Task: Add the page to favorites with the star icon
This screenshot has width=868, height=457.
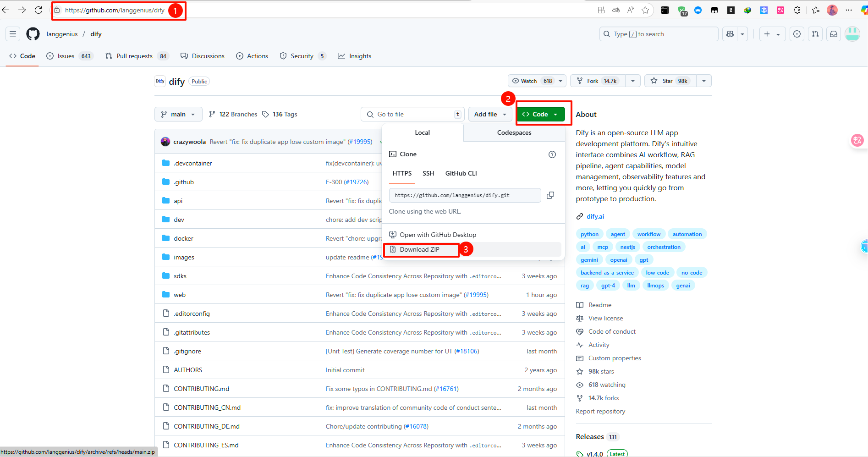Action: (x=645, y=10)
